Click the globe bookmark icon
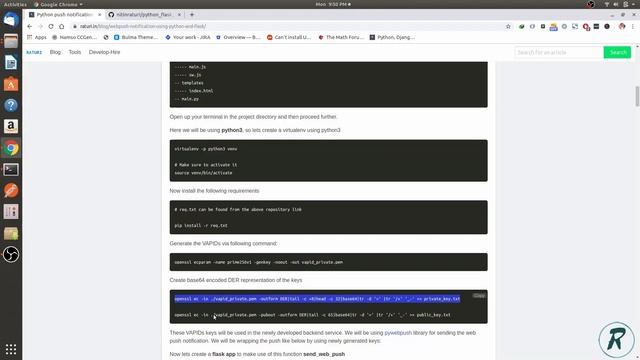Image resolution: width=640 pixels, height=360 pixels. tap(106, 37)
